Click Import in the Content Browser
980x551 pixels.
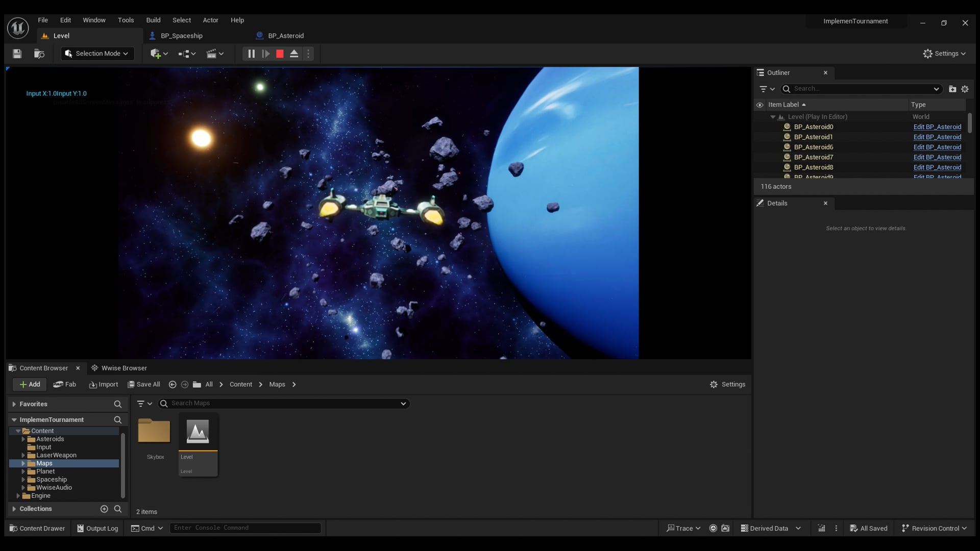click(x=104, y=384)
